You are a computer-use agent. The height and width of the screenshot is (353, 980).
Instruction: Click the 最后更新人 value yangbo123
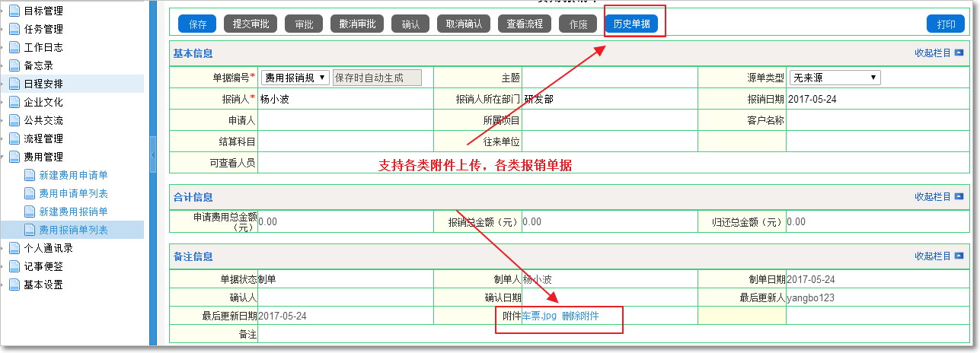(x=810, y=298)
